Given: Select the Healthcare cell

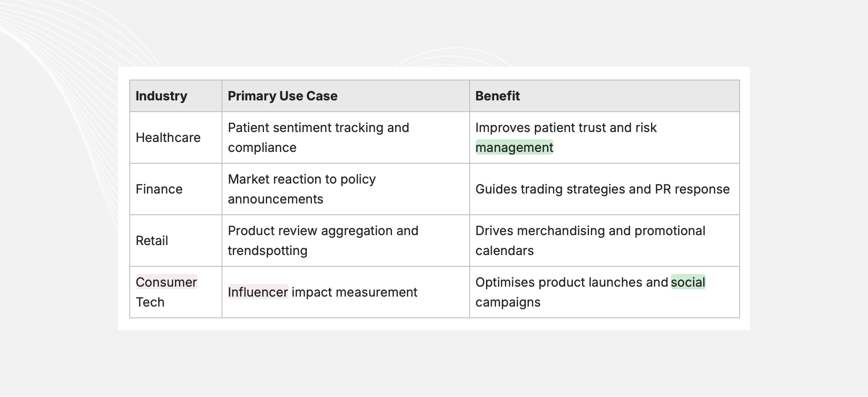Looking at the screenshot, I should click(168, 137).
